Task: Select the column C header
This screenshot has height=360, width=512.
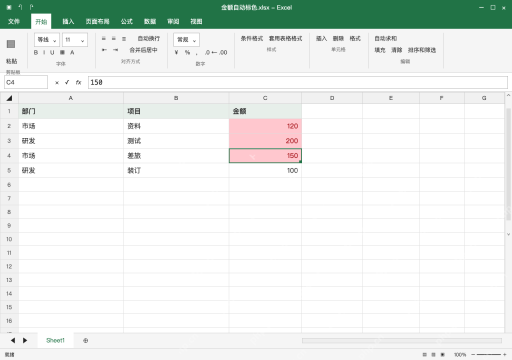Action: [x=265, y=98]
